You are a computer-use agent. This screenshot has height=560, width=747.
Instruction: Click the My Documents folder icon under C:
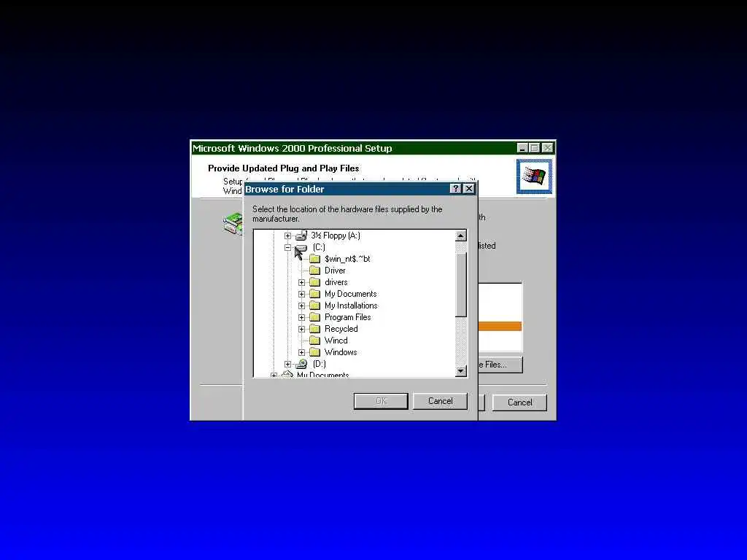tap(314, 294)
